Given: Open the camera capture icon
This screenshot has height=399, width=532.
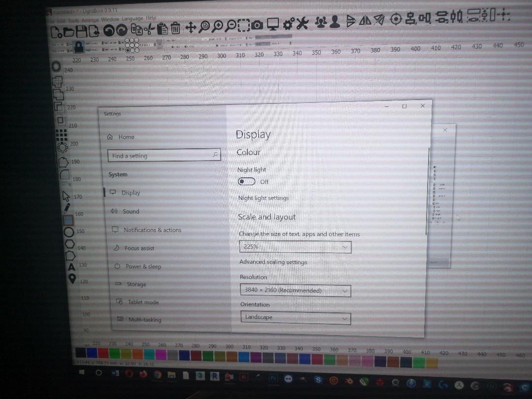Looking at the screenshot, I should pos(257,25).
